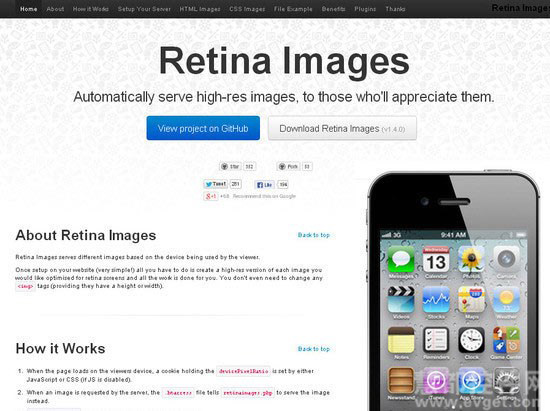Open the Plugins nav link
Viewport: 550px width, 411px height.
pyautogui.click(x=365, y=9)
